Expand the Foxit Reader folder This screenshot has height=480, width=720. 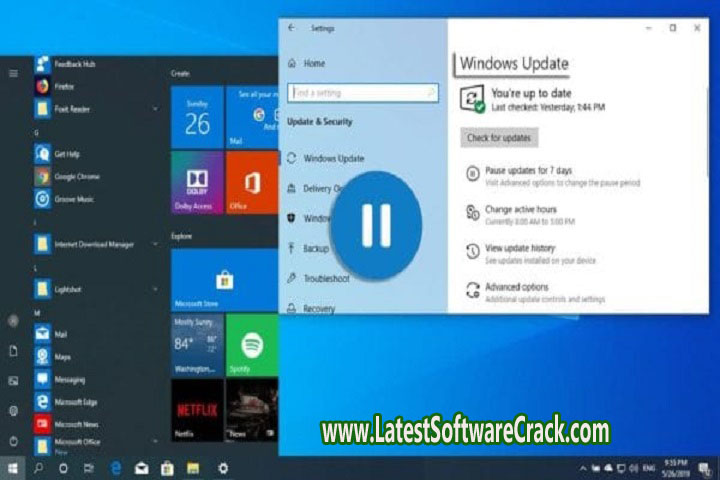(x=156, y=107)
